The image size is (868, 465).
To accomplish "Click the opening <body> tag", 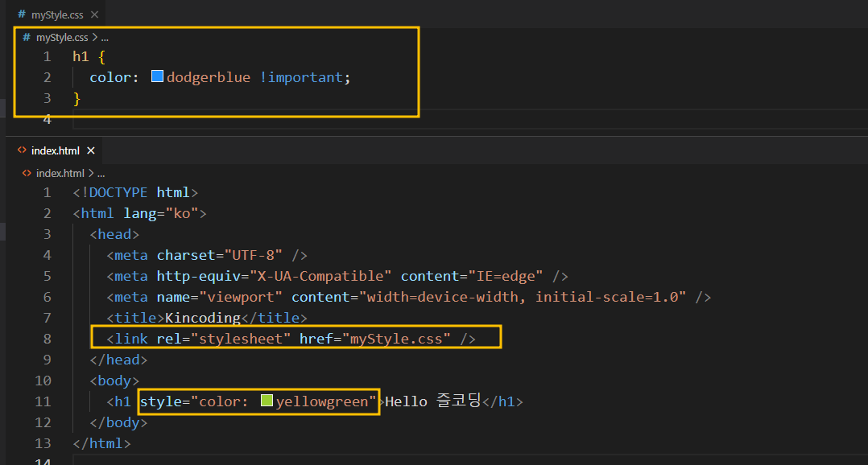I will click(x=114, y=381).
